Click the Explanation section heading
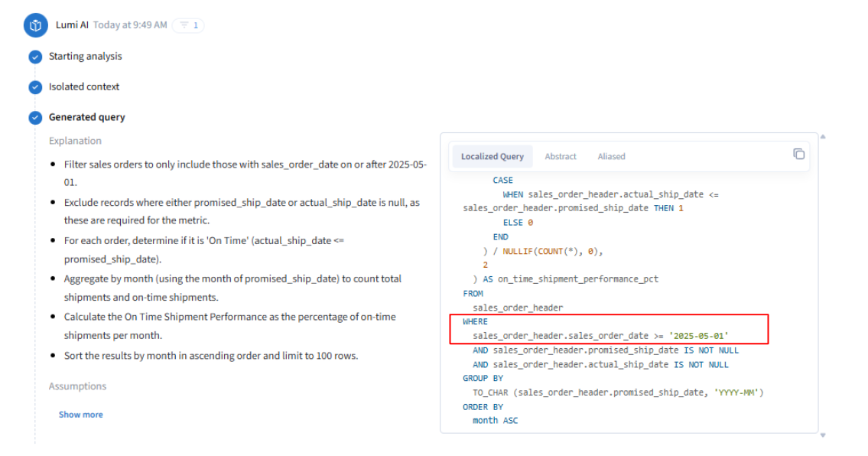Viewport: 868px width, 456px height. [x=75, y=141]
